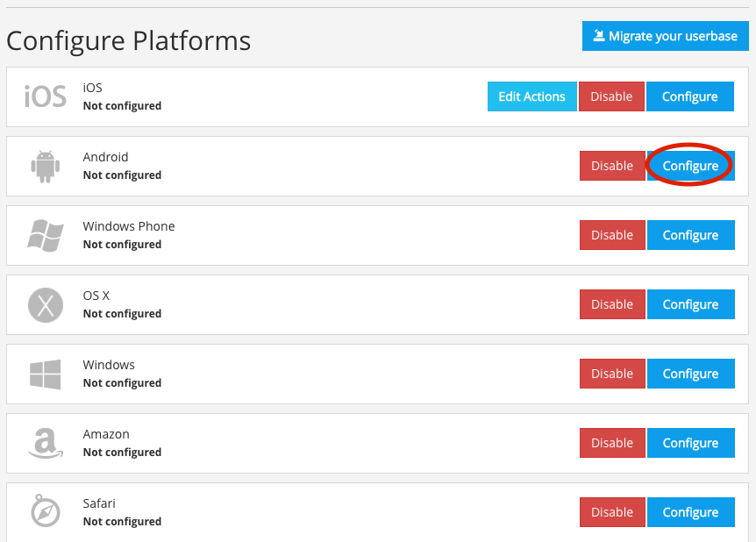Screen dimensions: 756x542
Task: Disable the Safari platform
Action: [x=612, y=512]
